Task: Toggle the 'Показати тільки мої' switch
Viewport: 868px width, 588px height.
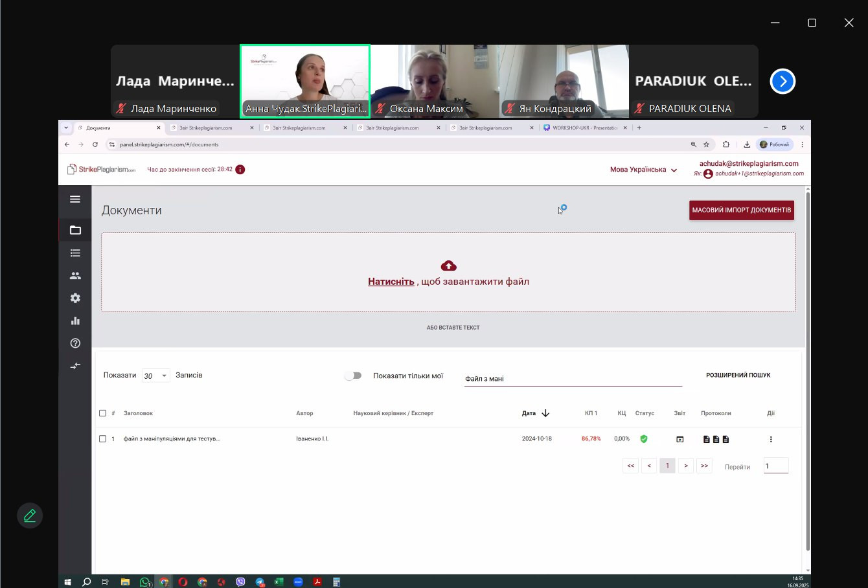Action: pyautogui.click(x=353, y=376)
